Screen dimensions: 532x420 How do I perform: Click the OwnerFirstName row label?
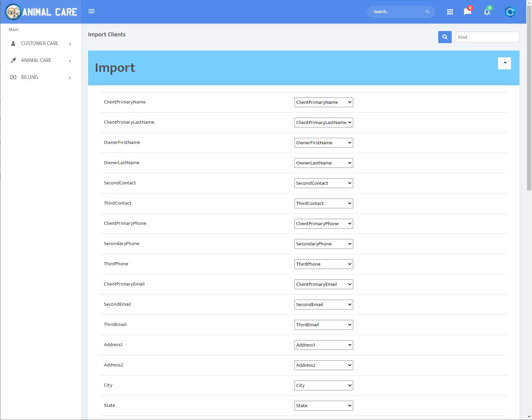coord(122,143)
